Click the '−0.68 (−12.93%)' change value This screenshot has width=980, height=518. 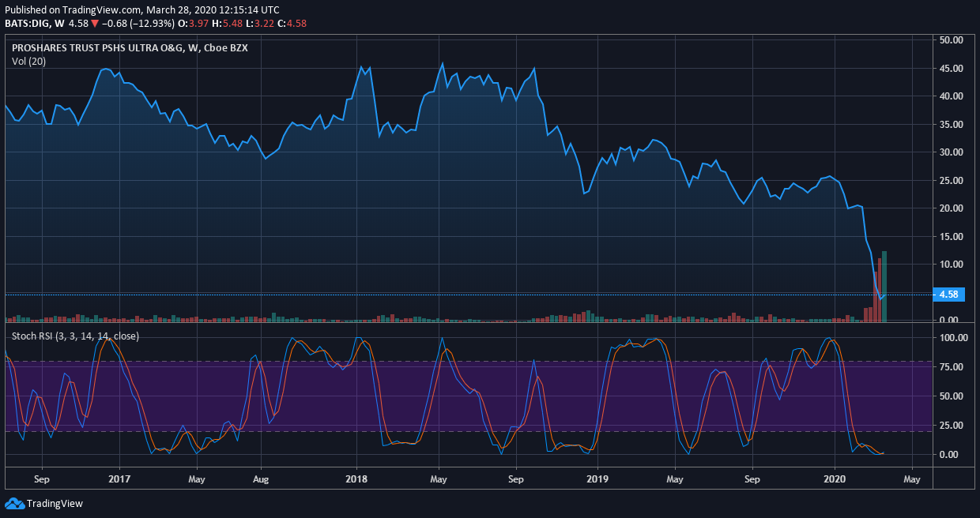coord(138,24)
